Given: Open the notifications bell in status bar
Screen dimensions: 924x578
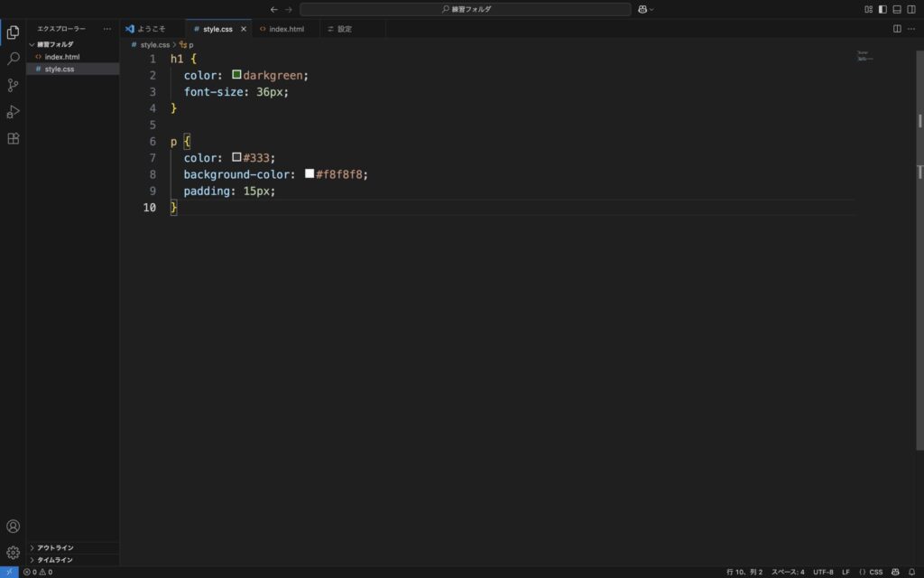Looking at the screenshot, I should pyautogui.click(x=911, y=572).
